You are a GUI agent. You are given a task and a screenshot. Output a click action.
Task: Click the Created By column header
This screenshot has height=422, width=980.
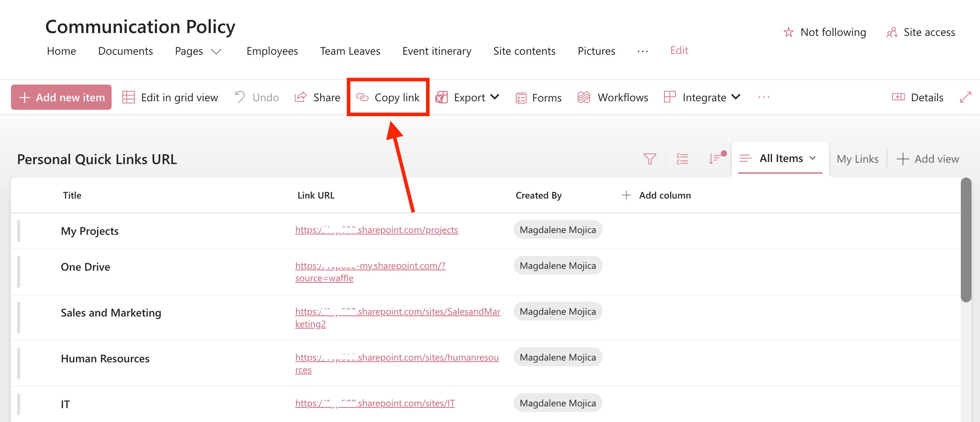pos(538,195)
